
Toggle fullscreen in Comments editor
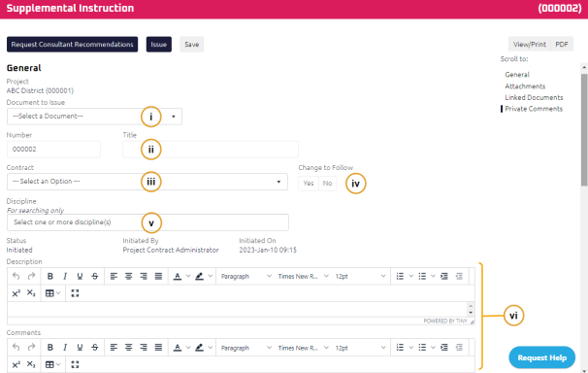[x=75, y=364]
